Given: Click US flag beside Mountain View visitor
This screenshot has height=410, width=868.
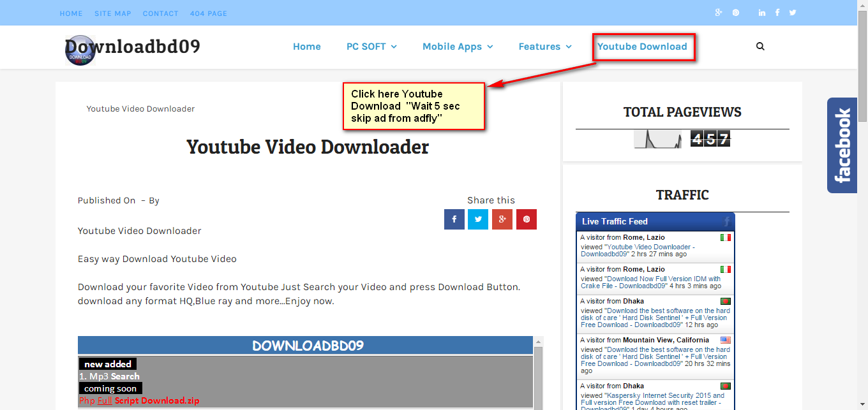Looking at the screenshot, I should click(726, 340).
